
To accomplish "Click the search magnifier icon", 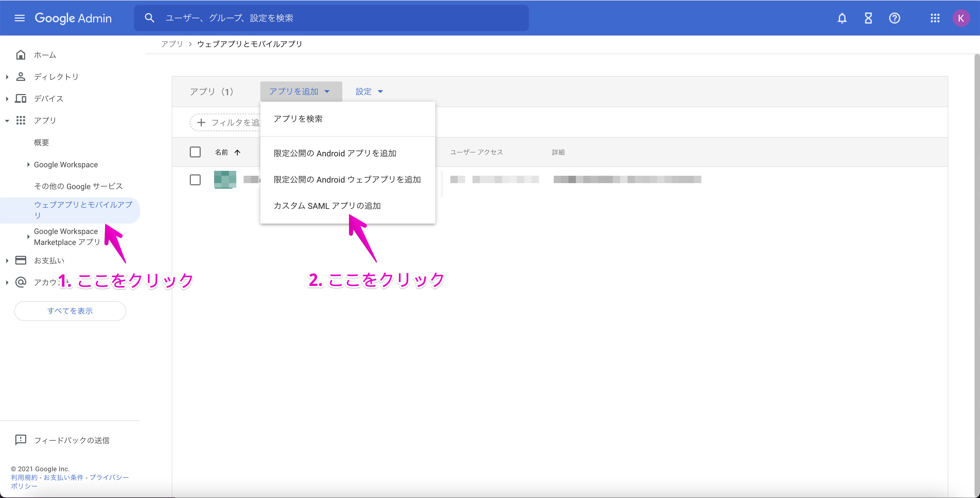I will [149, 18].
